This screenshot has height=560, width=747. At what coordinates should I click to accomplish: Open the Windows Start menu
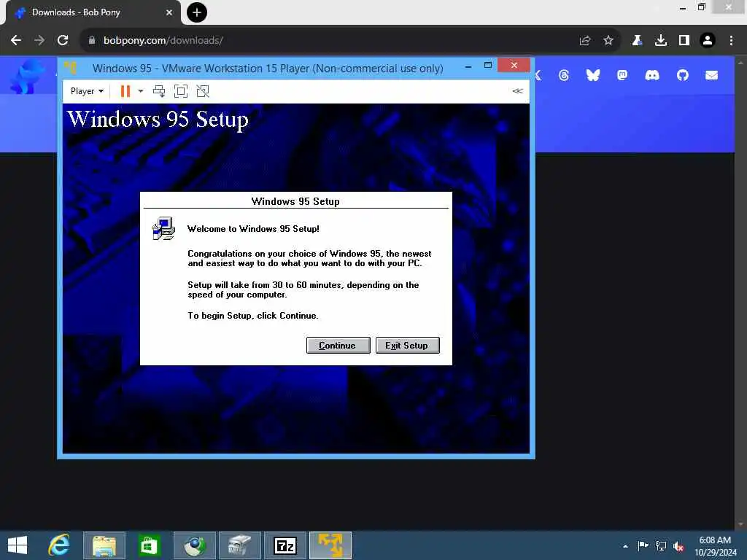pos(18,545)
